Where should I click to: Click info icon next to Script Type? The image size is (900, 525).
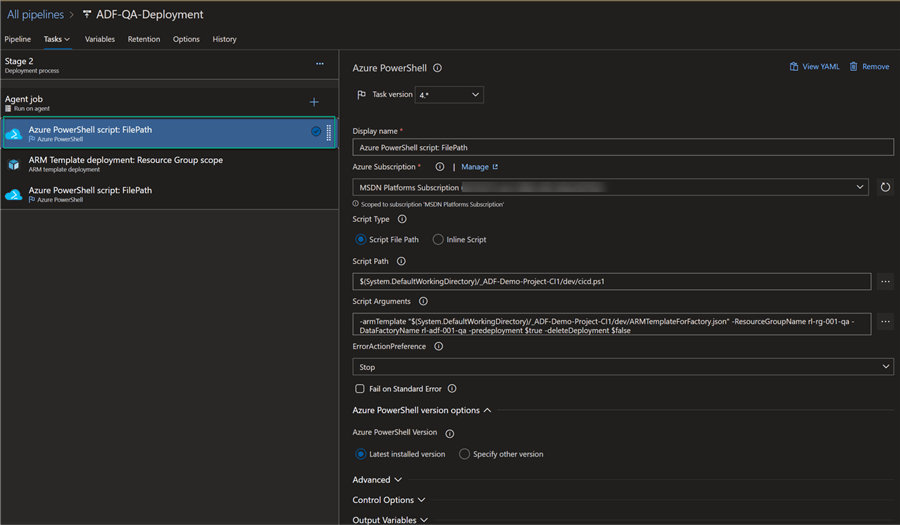click(x=402, y=219)
